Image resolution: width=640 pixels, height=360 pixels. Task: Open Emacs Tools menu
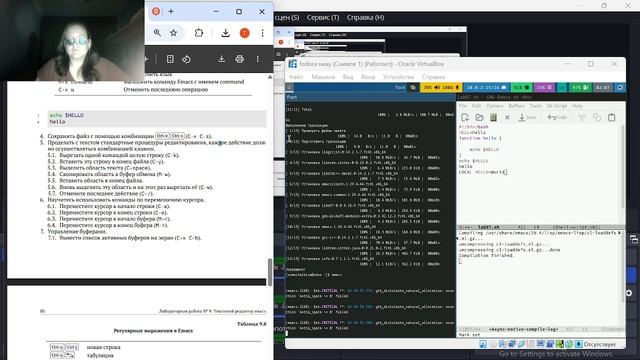[x=536, y=106]
